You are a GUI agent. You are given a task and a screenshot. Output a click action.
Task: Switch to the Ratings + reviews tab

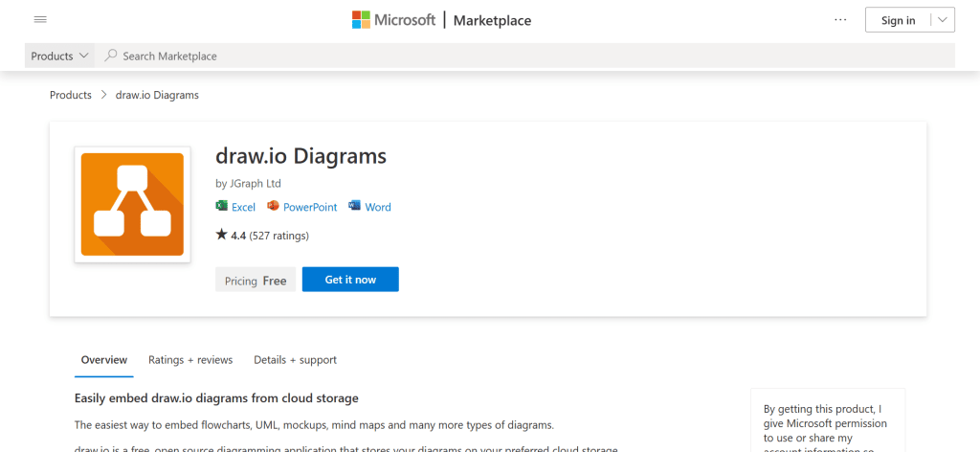tap(190, 360)
